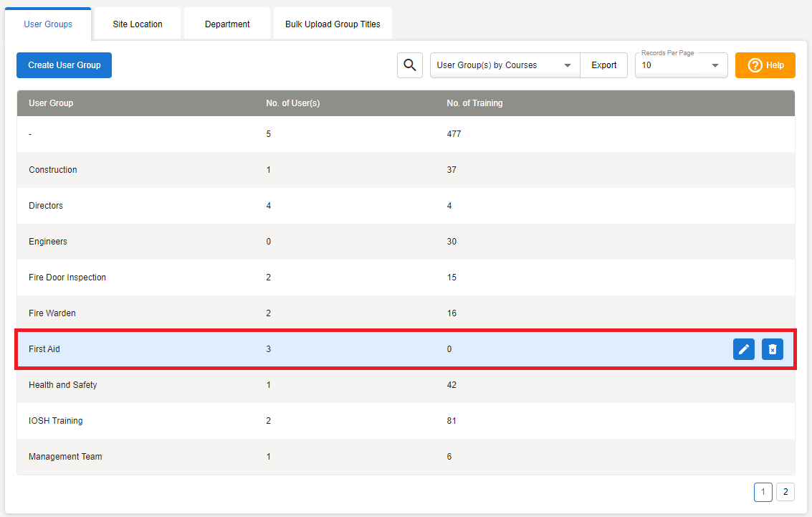Go to Bulk Upload Group Titles tab
This screenshot has height=517, width=812.
(x=333, y=24)
